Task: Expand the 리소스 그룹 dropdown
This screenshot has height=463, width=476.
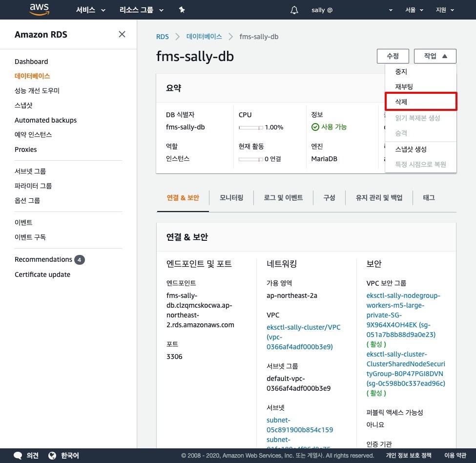Action: point(141,10)
